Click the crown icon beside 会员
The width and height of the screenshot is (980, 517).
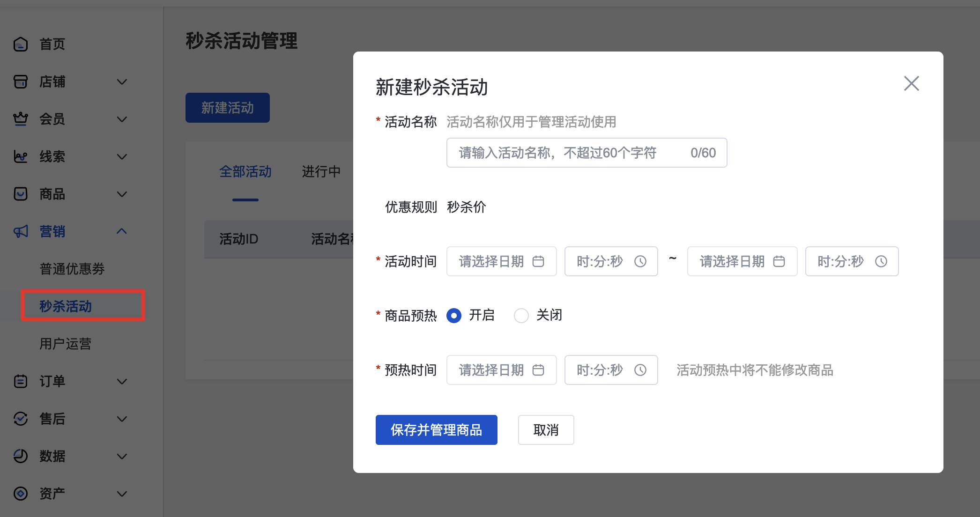[x=21, y=119]
